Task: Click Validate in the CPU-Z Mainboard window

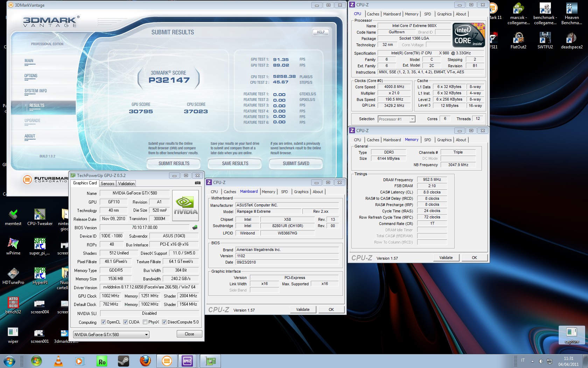Action: click(x=303, y=309)
